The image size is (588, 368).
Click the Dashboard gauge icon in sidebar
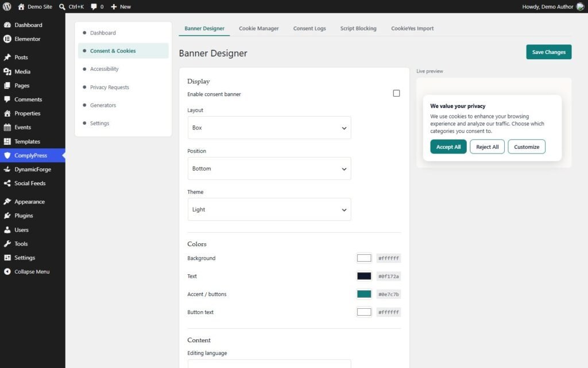point(7,25)
